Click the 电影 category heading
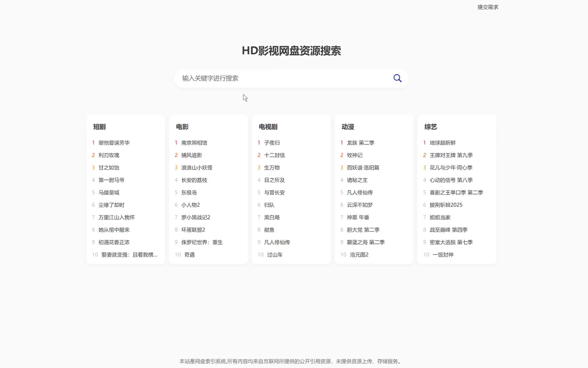This screenshot has height=368, width=588. point(182,127)
